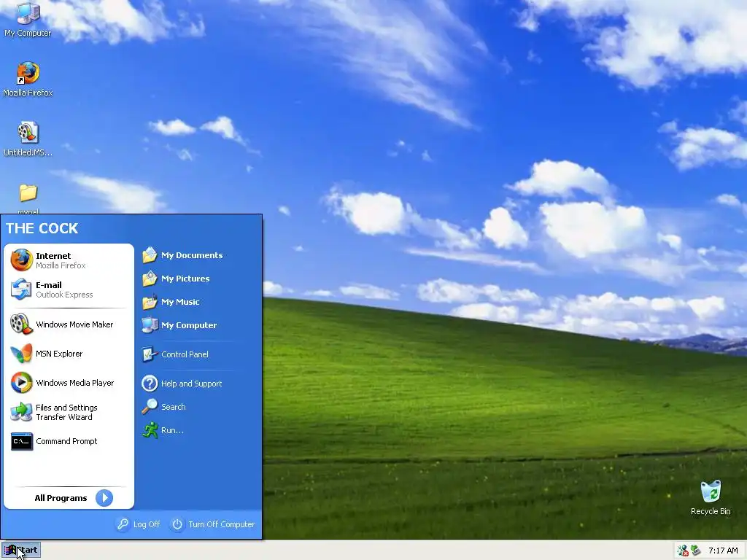Click the Help and Support question icon
Screen dimensions: 747x560
[x=150, y=384]
